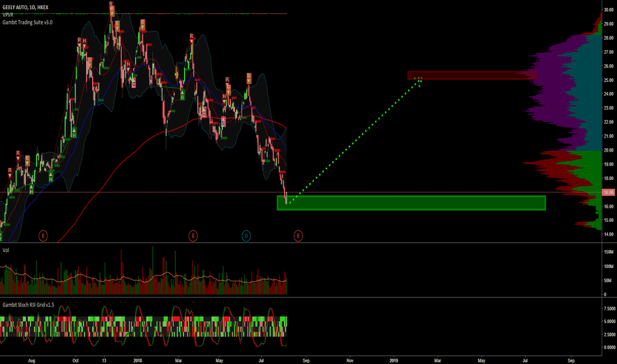Select the green dotted projection line

point(356,140)
